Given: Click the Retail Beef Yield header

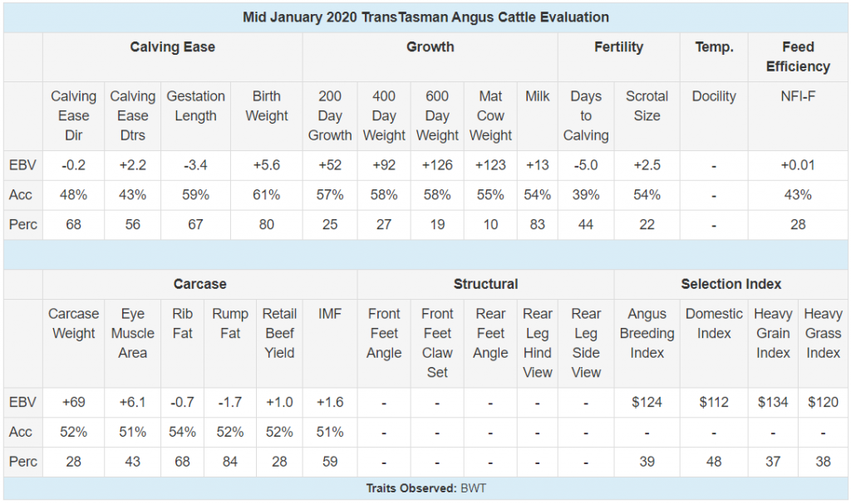Looking at the screenshot, I should 279,333.
